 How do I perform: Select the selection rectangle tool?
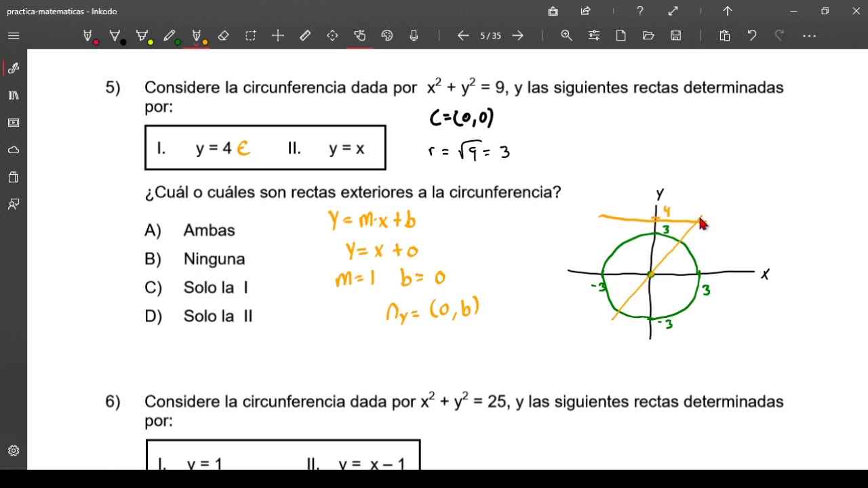click(x=250, y=36)
